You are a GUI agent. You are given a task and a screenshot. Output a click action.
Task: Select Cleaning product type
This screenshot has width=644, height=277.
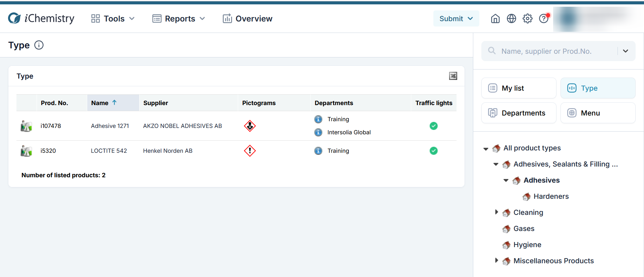[528, 213]
